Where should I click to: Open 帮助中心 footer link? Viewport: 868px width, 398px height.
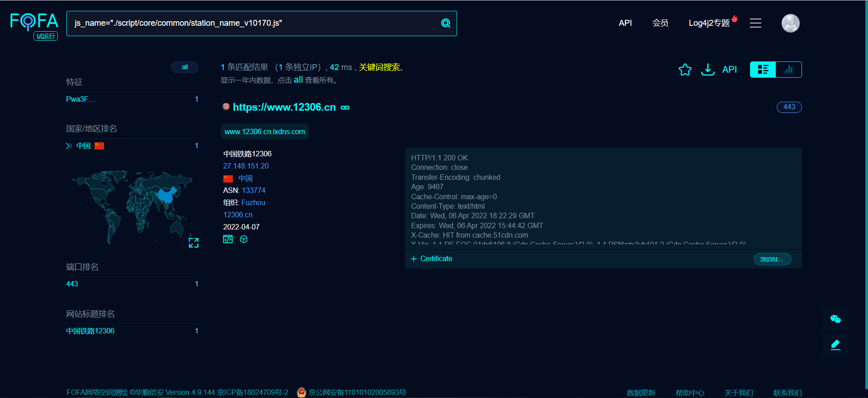(x=690, y=393)
